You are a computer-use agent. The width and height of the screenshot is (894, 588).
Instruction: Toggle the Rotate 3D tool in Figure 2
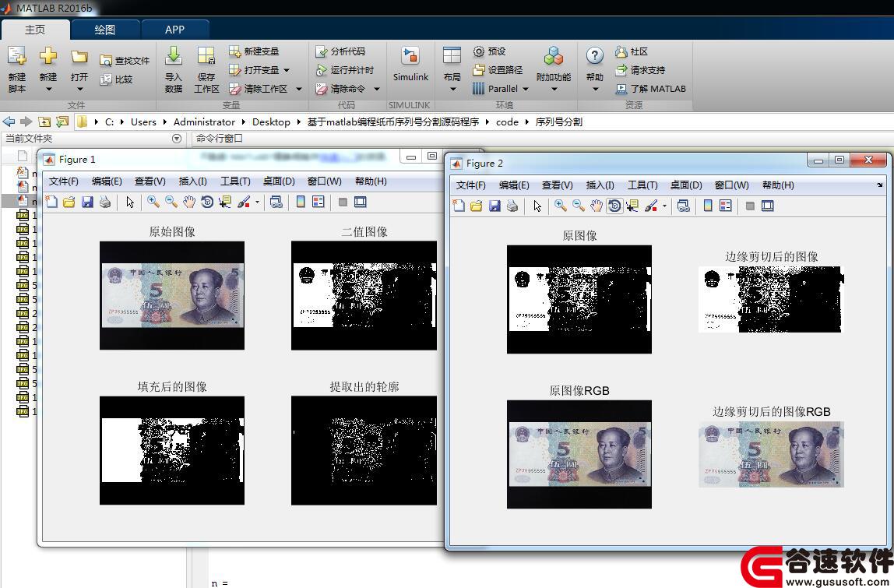tap(614, 206)
